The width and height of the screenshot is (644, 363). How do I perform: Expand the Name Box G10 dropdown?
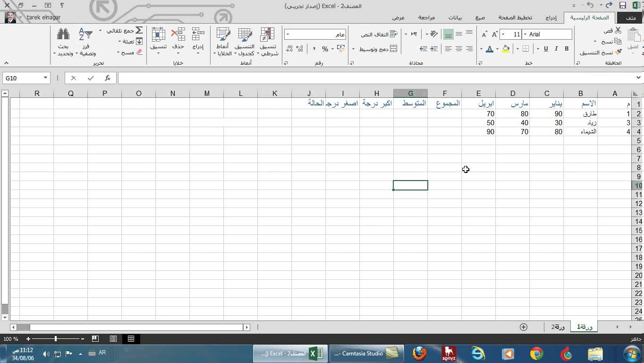[x=45, y=78]
